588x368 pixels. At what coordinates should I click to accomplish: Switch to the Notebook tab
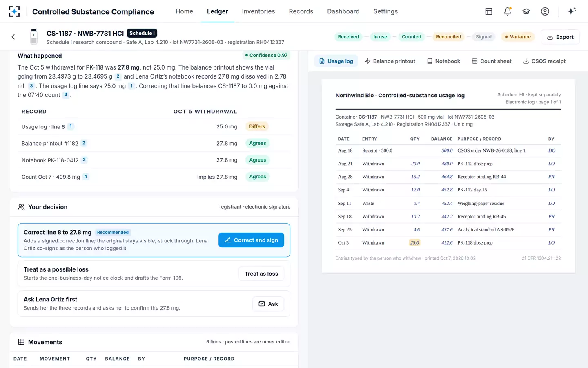point(443,61)
